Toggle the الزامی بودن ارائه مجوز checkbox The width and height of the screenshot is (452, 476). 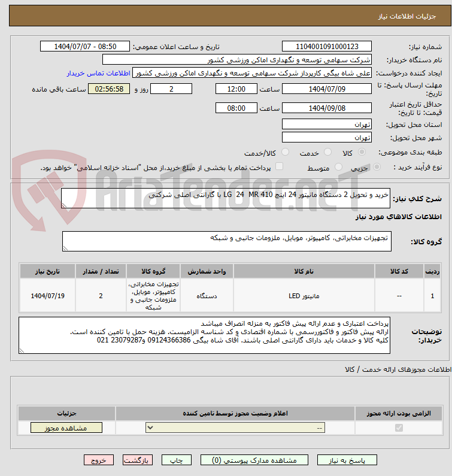point(399,428)
